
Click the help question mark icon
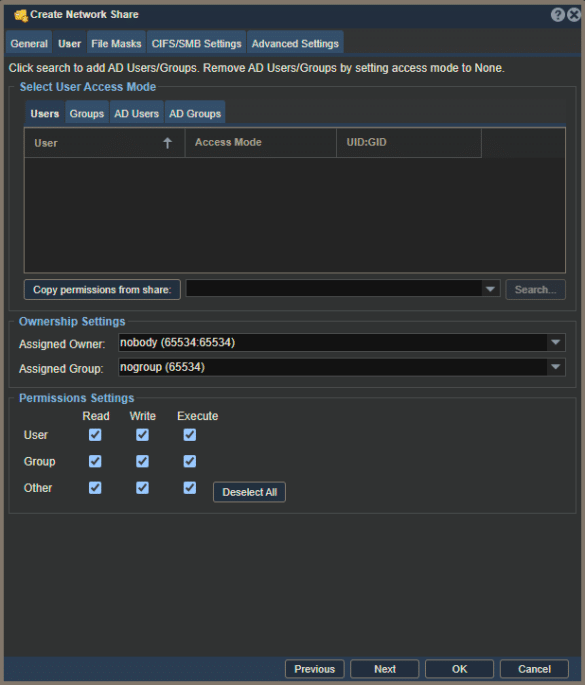tap(557, 15)
